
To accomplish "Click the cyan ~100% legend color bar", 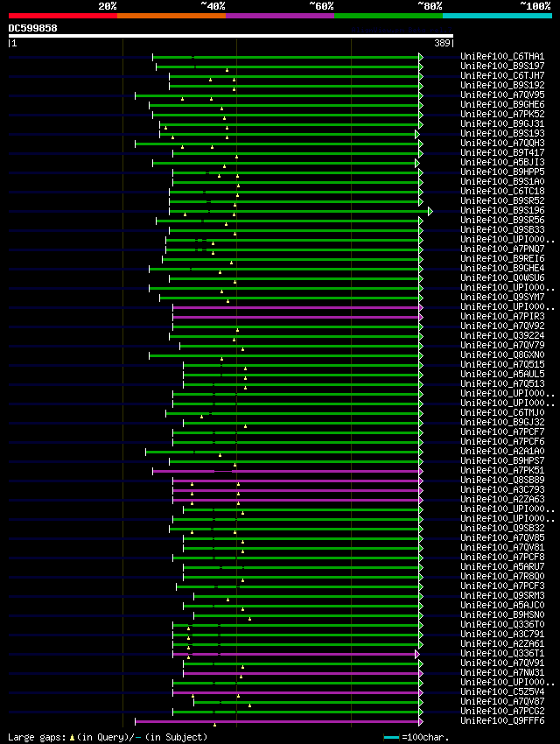I will coord(497,16).
